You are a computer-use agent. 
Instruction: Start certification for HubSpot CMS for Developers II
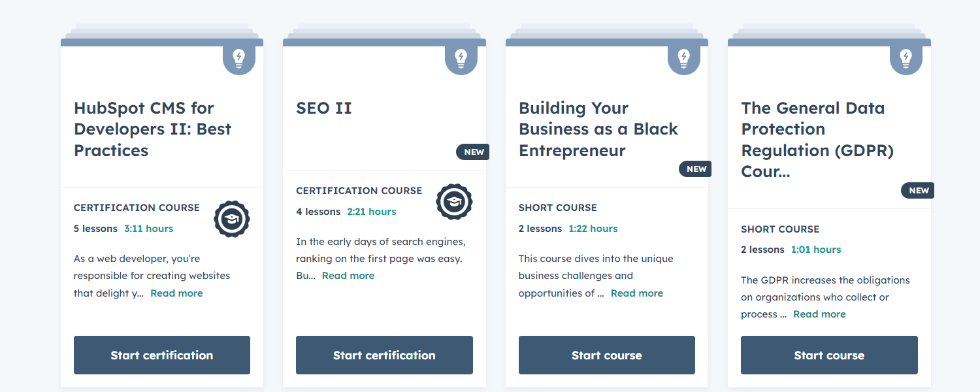coord(162,355)
